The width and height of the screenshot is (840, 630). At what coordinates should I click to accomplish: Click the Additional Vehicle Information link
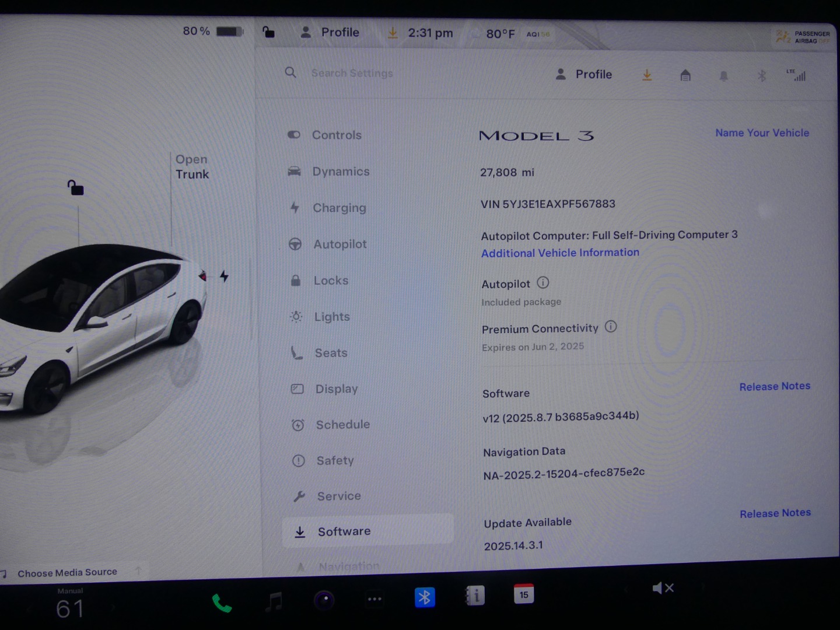[x=560, y=253]
